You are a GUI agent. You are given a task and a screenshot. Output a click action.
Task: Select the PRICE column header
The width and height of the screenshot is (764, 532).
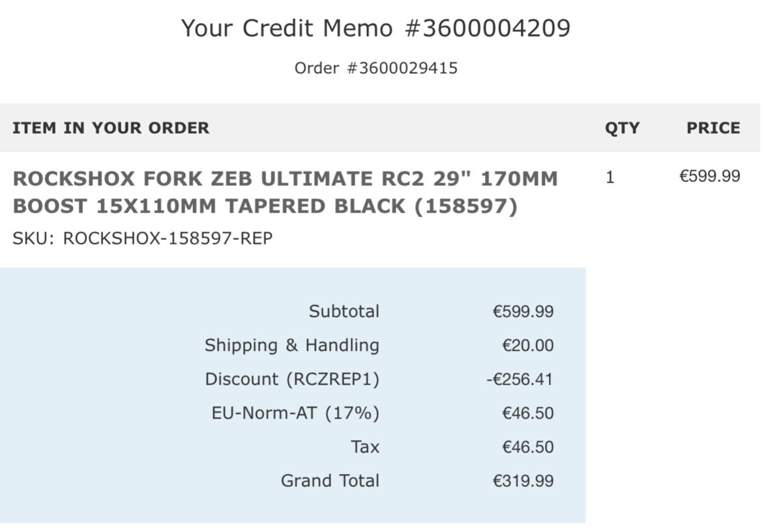coord(713,128)
